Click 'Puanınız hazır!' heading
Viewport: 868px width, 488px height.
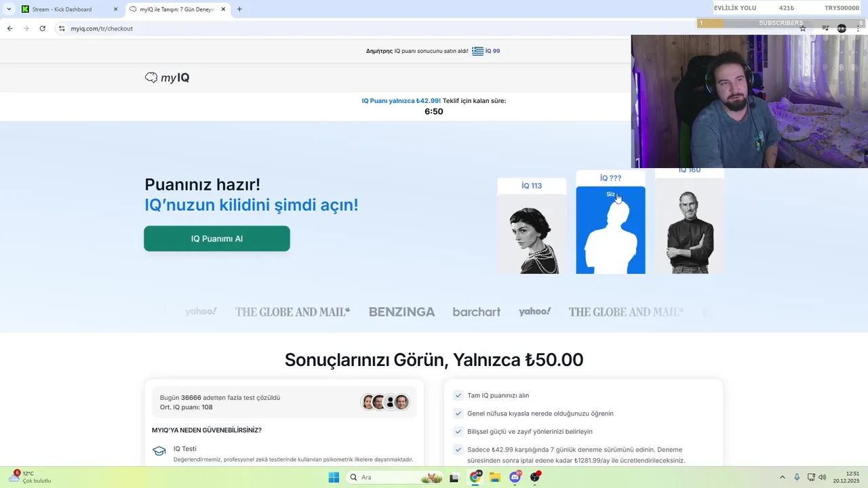click(202, 184)
